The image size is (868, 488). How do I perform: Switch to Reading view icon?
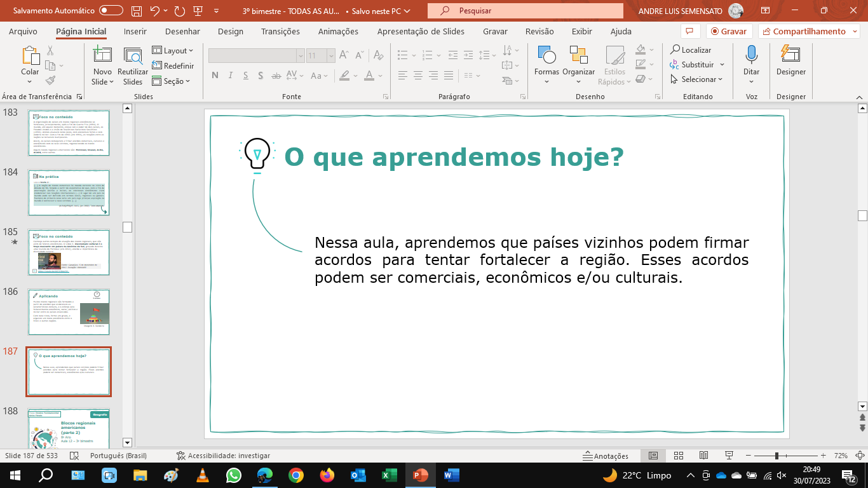coord(703,456)
